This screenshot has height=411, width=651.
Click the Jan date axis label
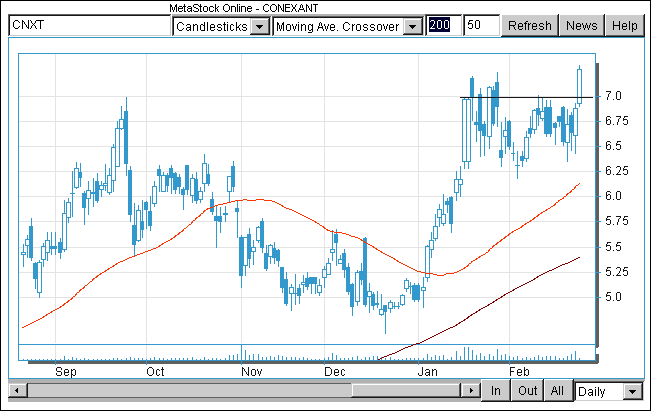(428, 372)
